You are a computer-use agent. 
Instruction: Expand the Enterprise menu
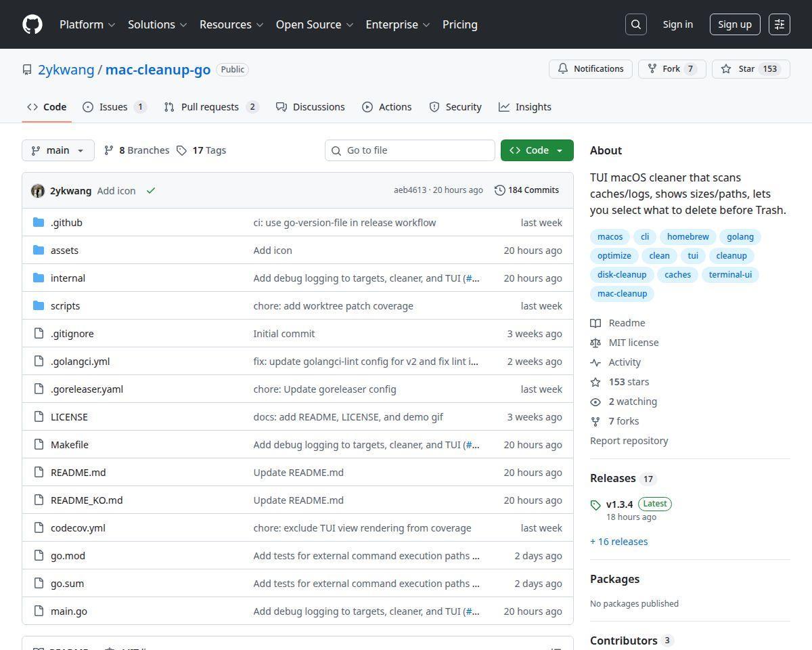398,24
